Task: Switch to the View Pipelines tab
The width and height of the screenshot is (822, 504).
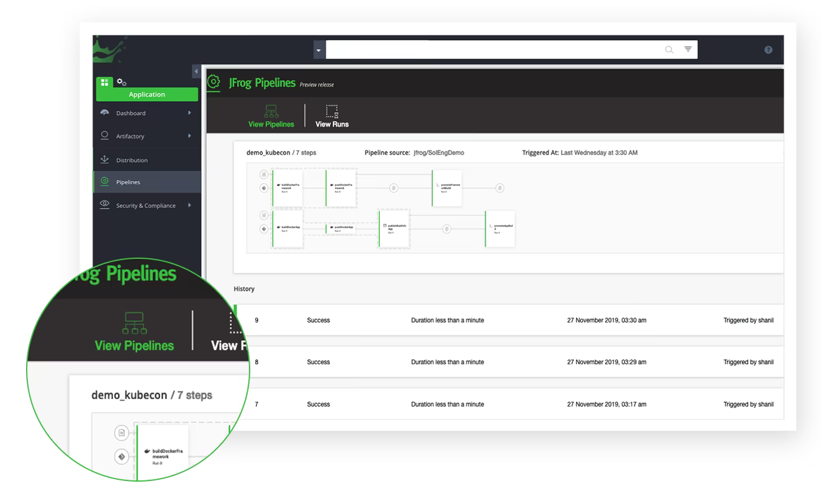Action: tap(271, 116)
